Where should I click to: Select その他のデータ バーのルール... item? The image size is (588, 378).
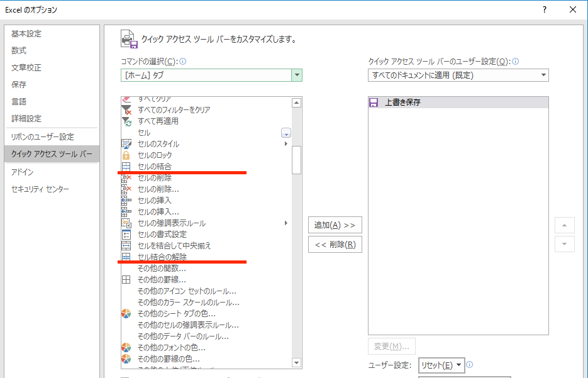pyautogui.click(x=206, y=336)
